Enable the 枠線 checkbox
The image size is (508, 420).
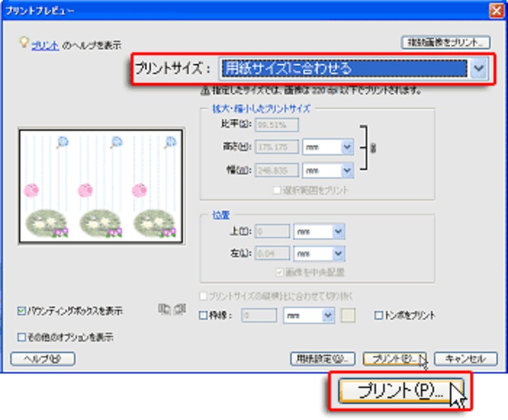(203, 315)
